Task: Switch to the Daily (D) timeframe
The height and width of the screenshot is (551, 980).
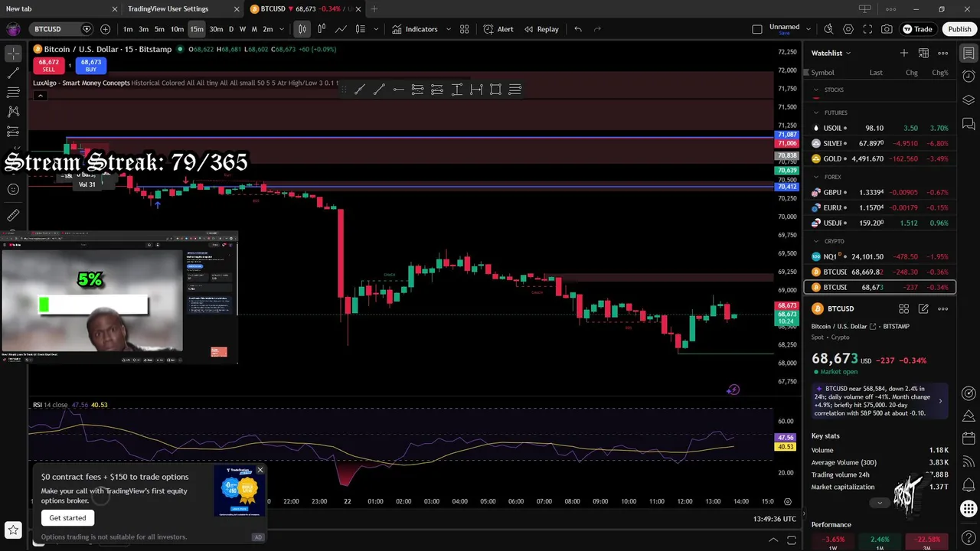Action: [x=231, y=29]
